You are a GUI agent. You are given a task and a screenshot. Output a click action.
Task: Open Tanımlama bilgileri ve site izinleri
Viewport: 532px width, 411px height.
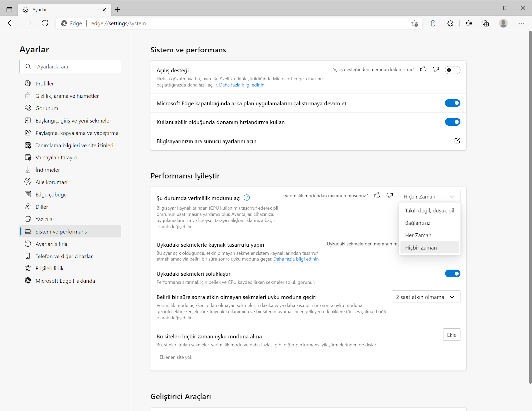pyautogui.click(x=70, y=145)
